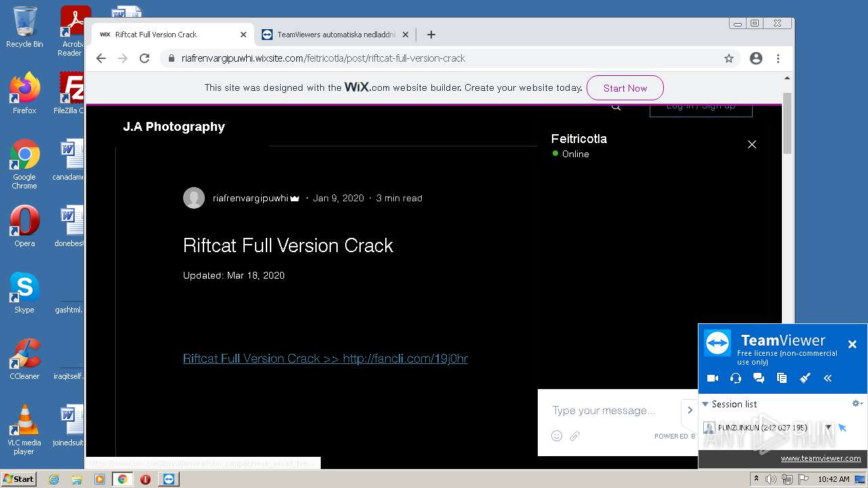The height and width of the screenshot is (488, 868).
Task: Open Skype desktop shortcut
Action: [24, 293]
